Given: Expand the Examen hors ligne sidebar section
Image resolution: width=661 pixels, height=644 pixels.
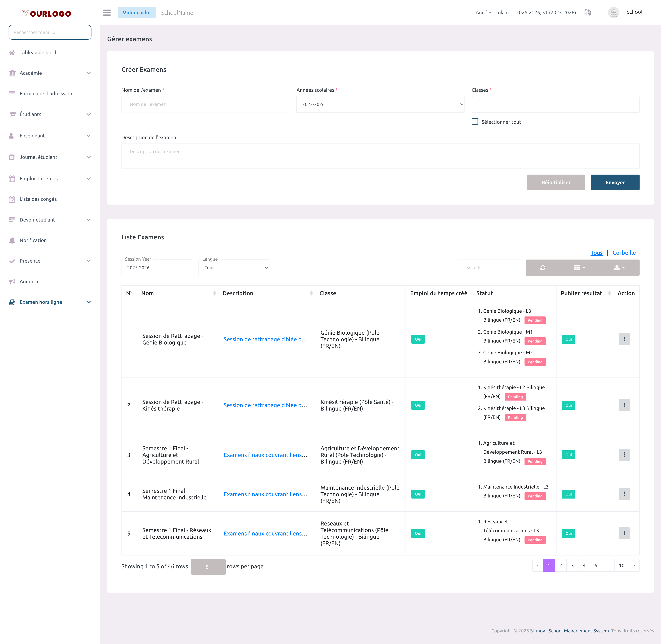Looking at the screenshot, I should [x=41, y=302].
